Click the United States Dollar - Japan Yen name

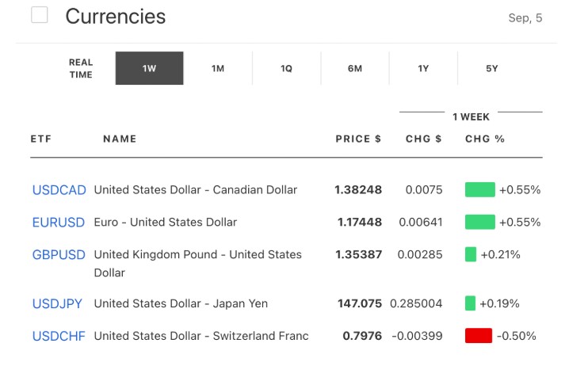(181, 303)
